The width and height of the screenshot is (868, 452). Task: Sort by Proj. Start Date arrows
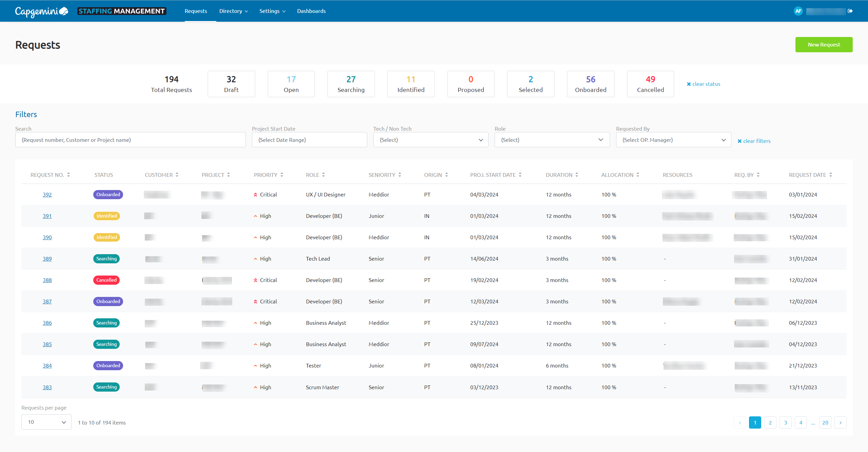520,175
